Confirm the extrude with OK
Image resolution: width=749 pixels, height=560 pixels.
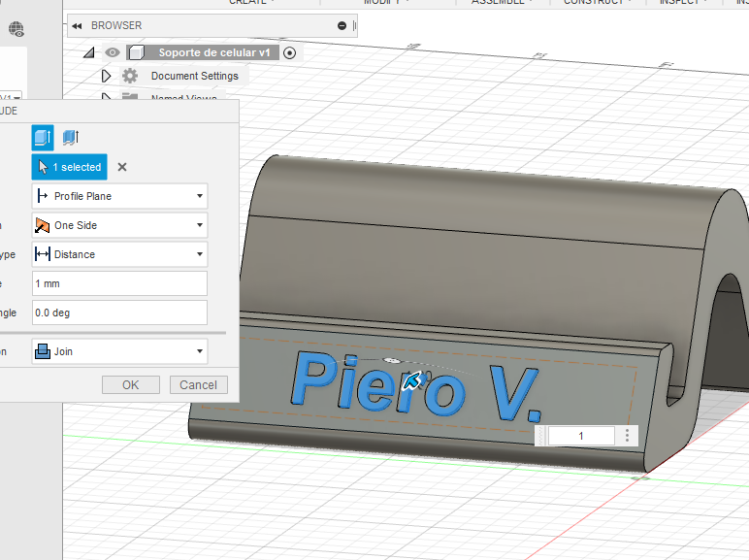pos(131,384)
